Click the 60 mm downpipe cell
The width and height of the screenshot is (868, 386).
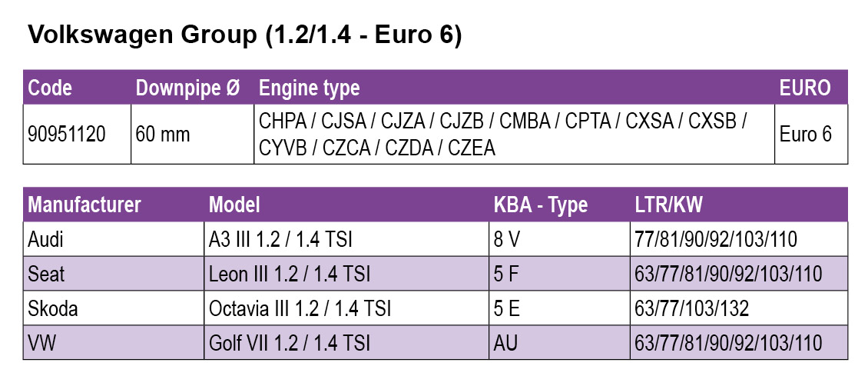(x=163, y=135)
